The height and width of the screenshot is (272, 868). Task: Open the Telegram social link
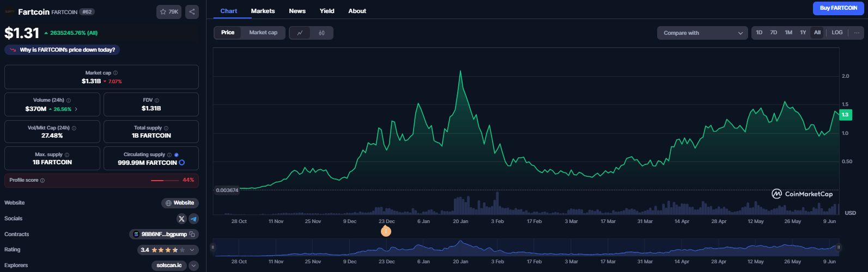[x=193, y=219]
